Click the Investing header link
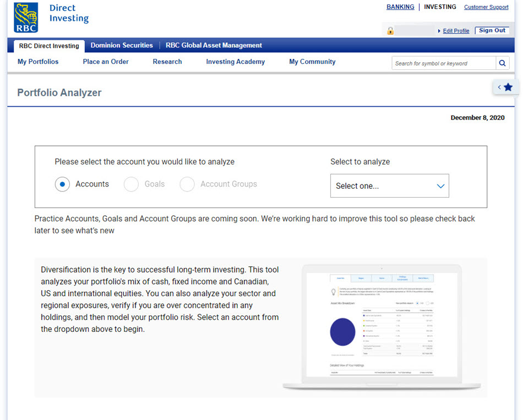Viewport: 523px width, 420px height. (440, 7)
